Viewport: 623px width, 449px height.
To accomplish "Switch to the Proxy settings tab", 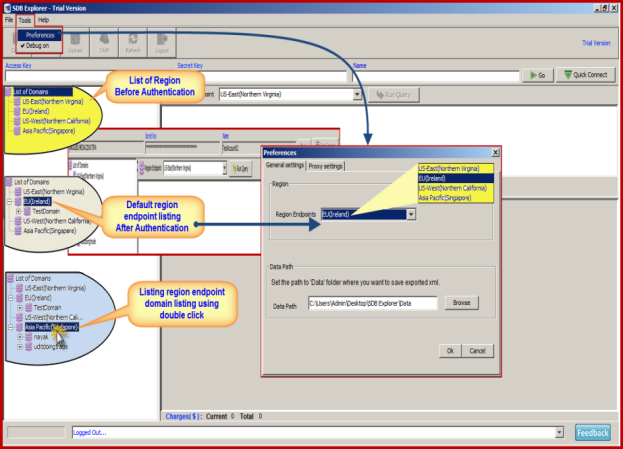I will tap(325, 166).
